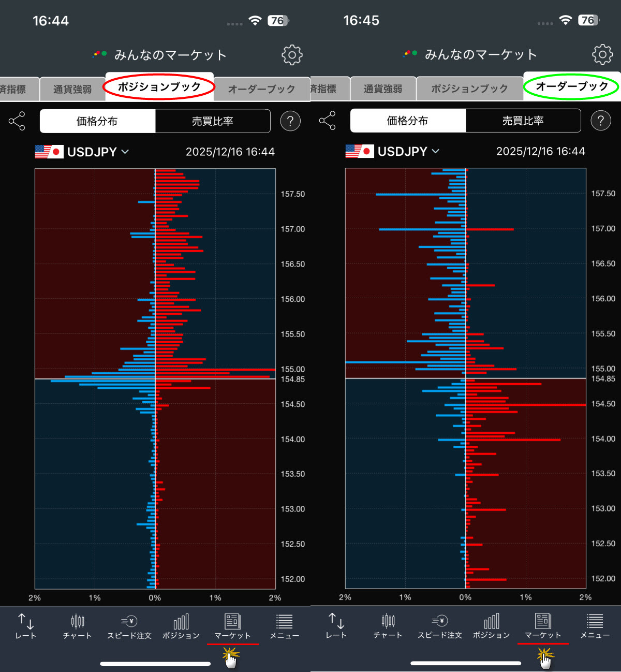Open settings gear on the right screen
Screen dimensions: 621x672
tap(602, 54)
